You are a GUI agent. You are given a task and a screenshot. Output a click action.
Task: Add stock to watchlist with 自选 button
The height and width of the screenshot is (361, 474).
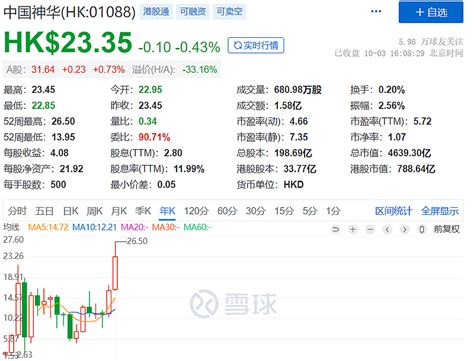tap(431, 12)
